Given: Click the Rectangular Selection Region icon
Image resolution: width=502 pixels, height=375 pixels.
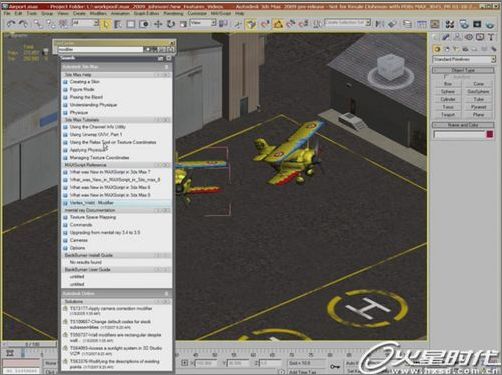Looking at the screenshot, I should pos(131,24).
